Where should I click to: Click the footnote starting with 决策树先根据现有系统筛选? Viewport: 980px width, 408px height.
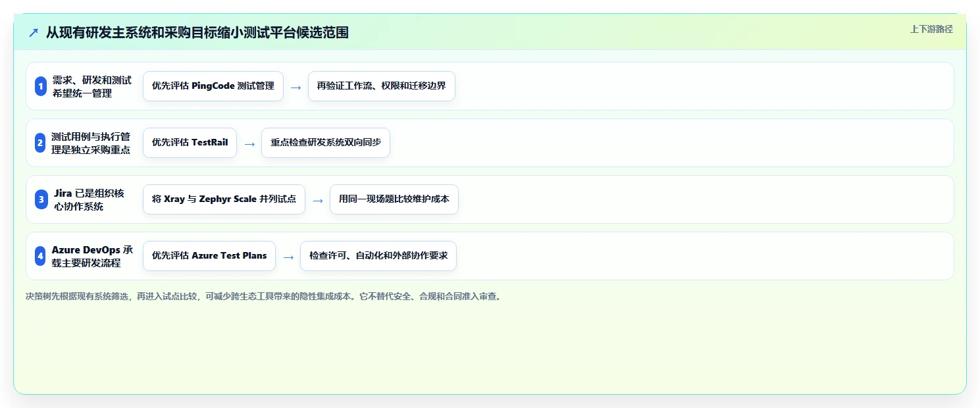[264, 297]
